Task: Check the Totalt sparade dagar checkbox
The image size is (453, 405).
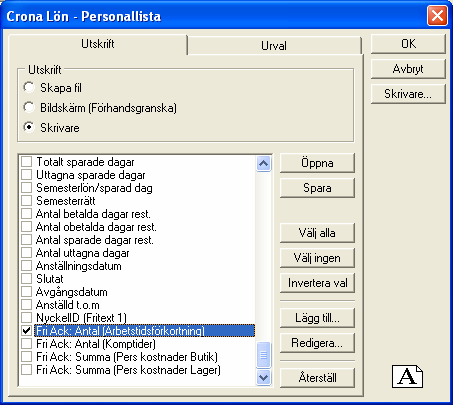Action: pyautogui.click(x=26, y=162)
